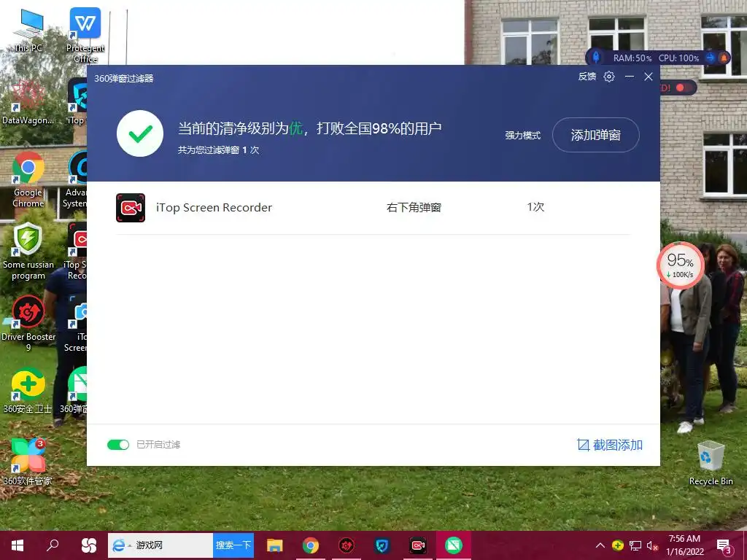
Task: Open Chrome from taskbar
Action: point(311,545)
